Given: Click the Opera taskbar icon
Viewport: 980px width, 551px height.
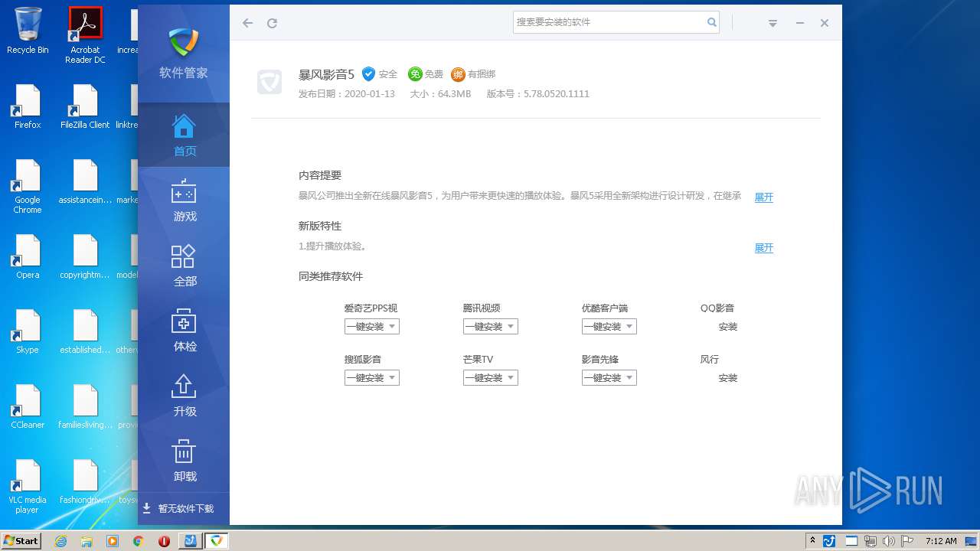Looking at the screenshot, I should tap(164, 541).
